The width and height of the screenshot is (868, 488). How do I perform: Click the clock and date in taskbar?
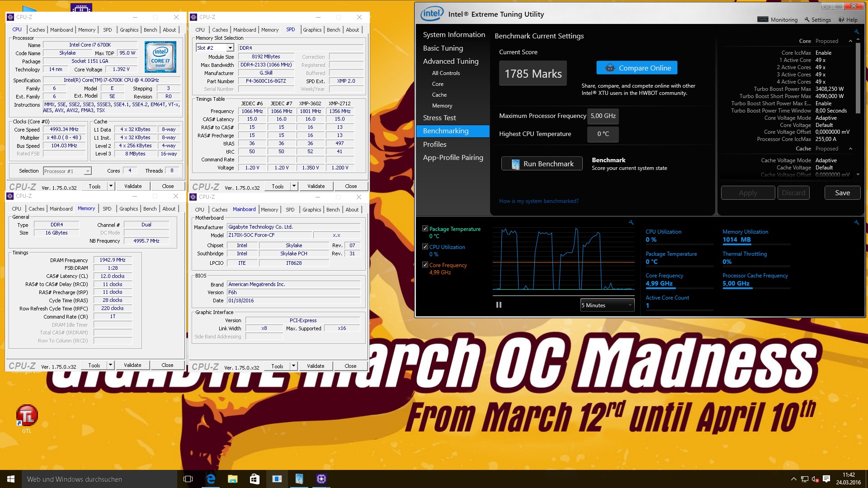tap(849, 479)
